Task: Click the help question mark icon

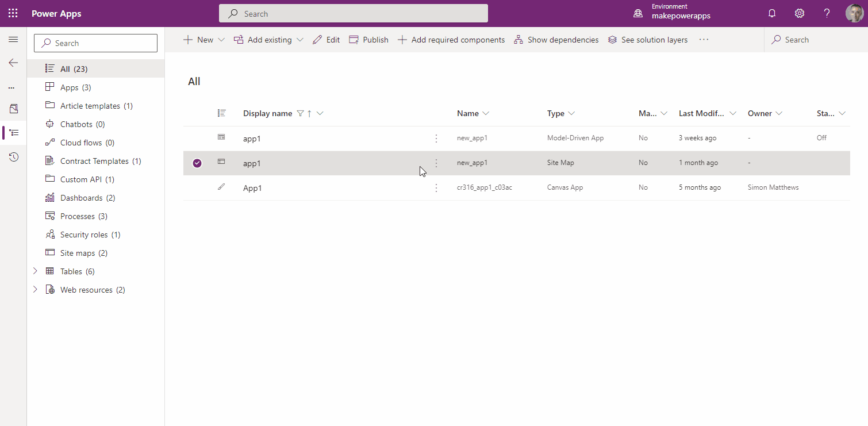Action: [827, 13]
